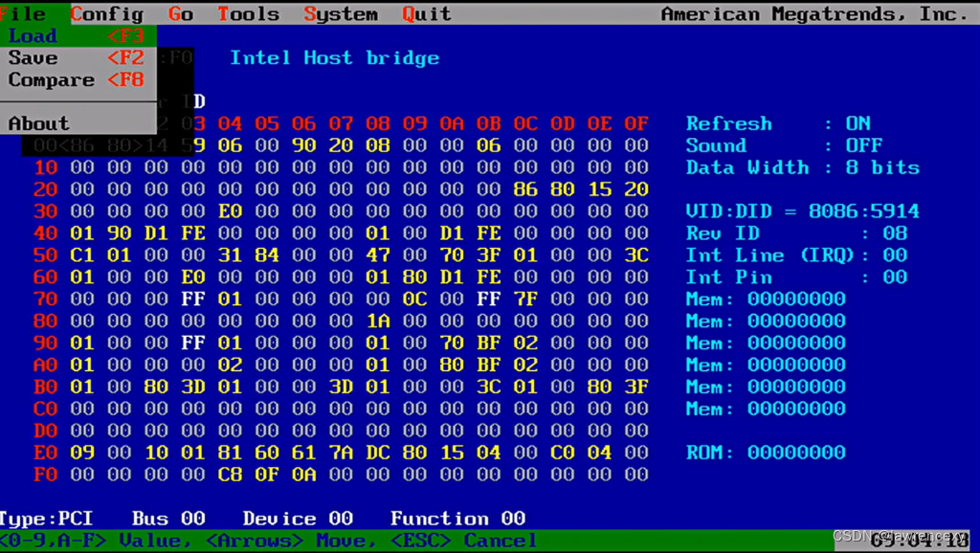
Task: Select the Int Line (IRQ) : 00 line
Action: click(796, 254)
